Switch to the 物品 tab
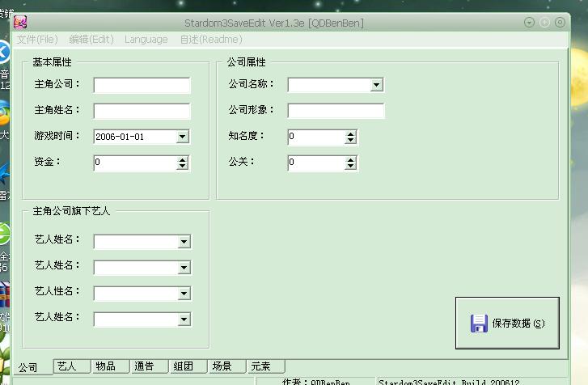 pyautogui.click(x=105, y=366)
